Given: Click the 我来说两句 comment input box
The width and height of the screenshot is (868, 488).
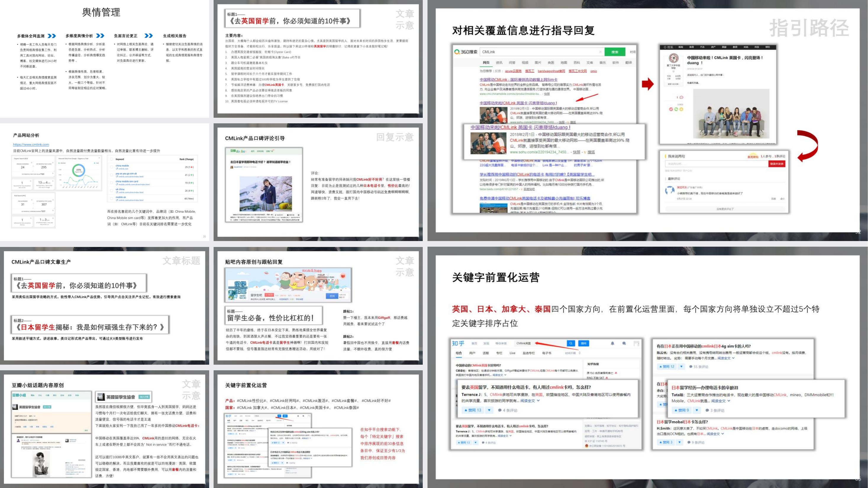Looking at the screenshot, I should [716, 164].
